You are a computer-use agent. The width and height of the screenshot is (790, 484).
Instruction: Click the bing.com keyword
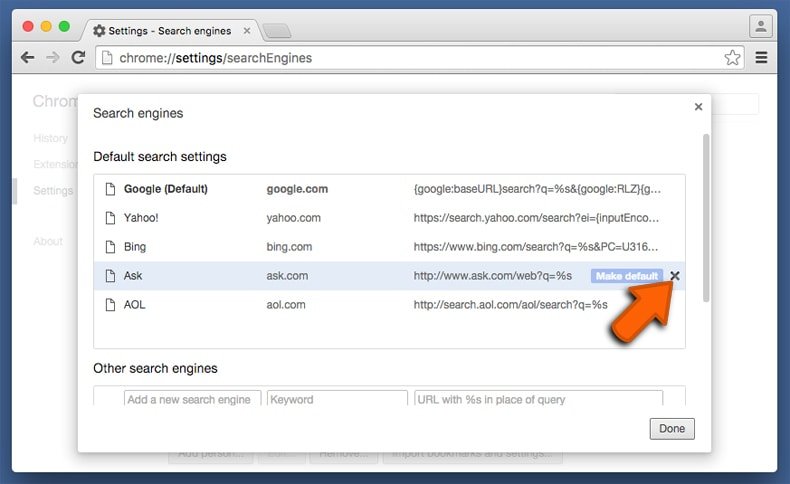[289, 247]
